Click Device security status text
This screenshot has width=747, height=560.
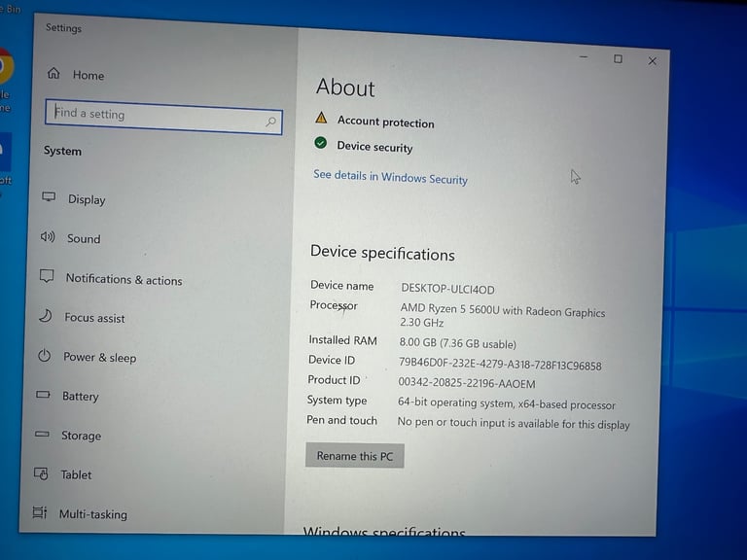click(x=374, y=147)
